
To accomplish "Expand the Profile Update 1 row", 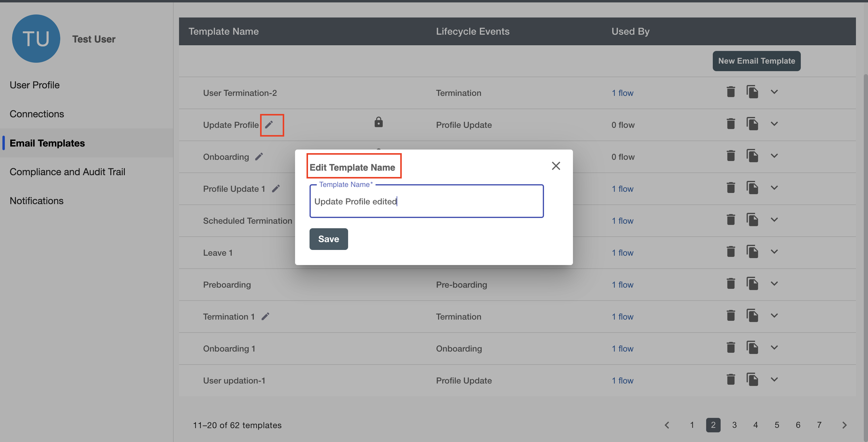I will 774,188.
